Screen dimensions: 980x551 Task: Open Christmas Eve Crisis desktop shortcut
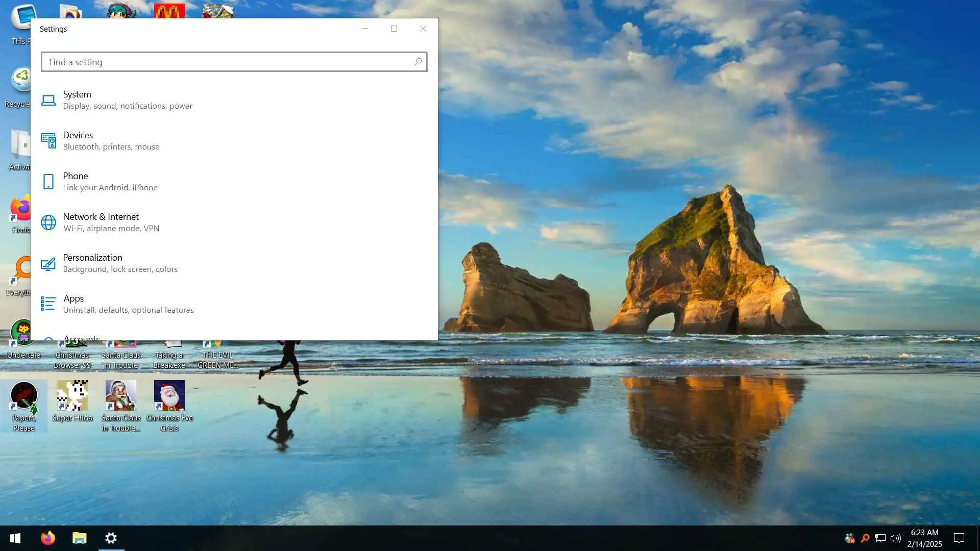[169, 396]
